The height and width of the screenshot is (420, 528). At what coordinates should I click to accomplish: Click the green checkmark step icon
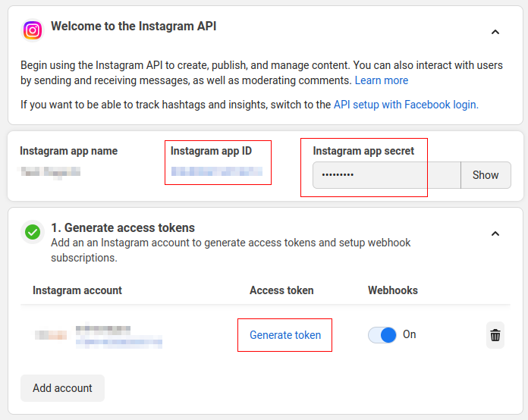click(x=33, y=232)
